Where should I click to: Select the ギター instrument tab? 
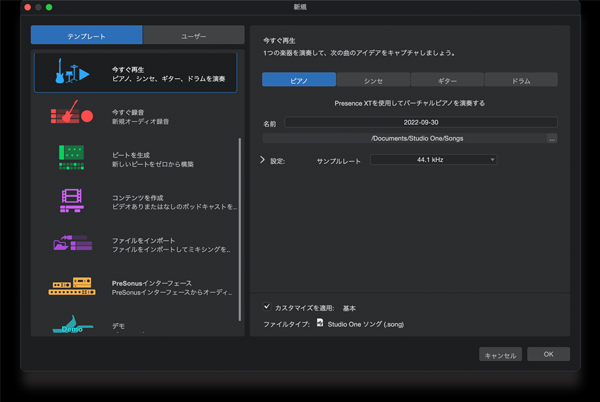click(x=447, y=80)
